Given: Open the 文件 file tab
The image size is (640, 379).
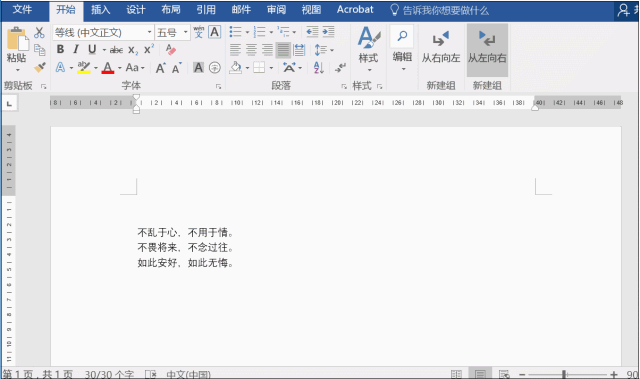Looking at the screenshot, I should [22, 10].
